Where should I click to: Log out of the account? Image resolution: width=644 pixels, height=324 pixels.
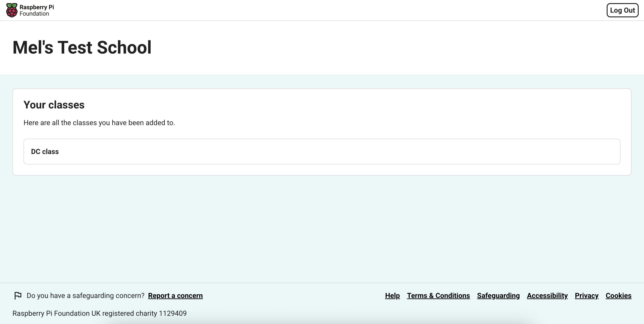[x=622, y=10]
